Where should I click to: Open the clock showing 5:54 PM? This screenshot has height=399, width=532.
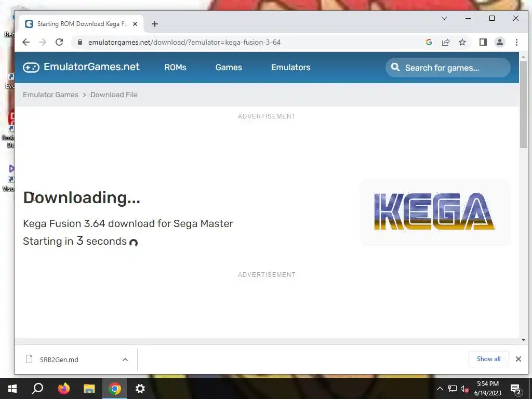[x=487, y=389]
